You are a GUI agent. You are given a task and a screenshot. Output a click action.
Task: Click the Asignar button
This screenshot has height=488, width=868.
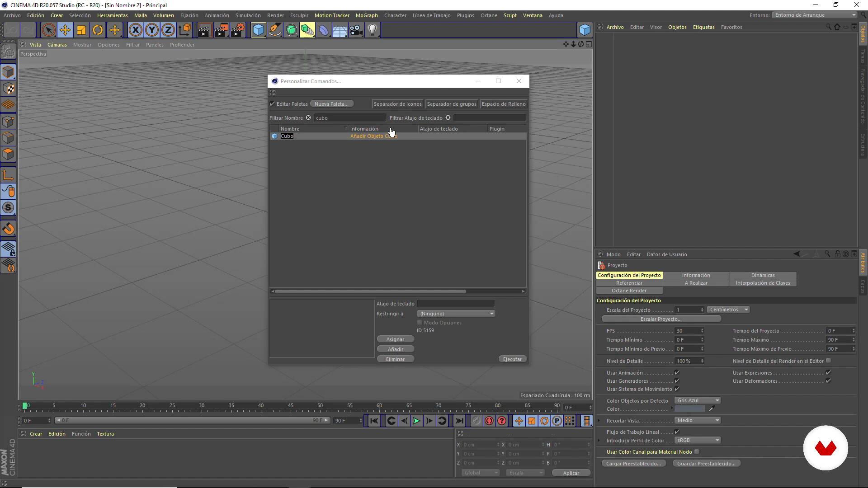click(395, 339)
